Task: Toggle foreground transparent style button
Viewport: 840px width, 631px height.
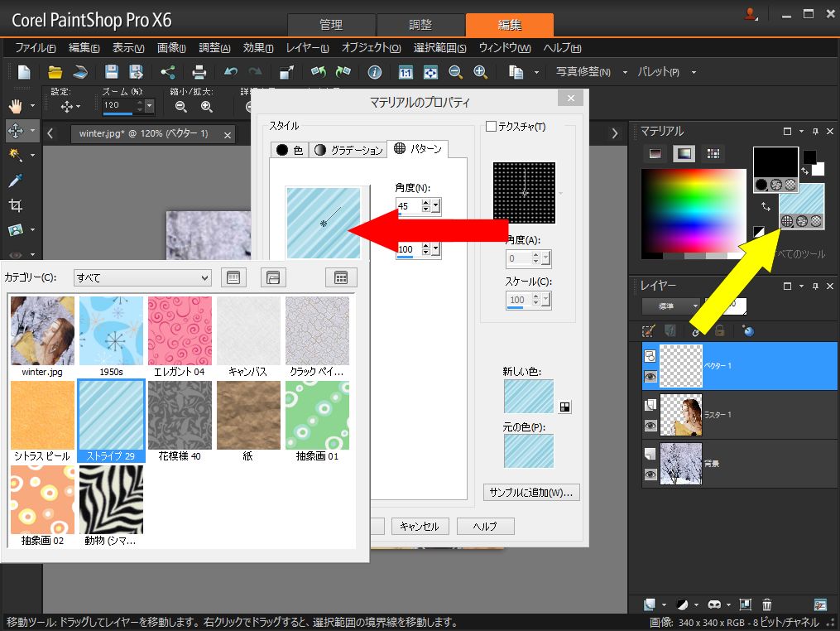Action: 790,185
